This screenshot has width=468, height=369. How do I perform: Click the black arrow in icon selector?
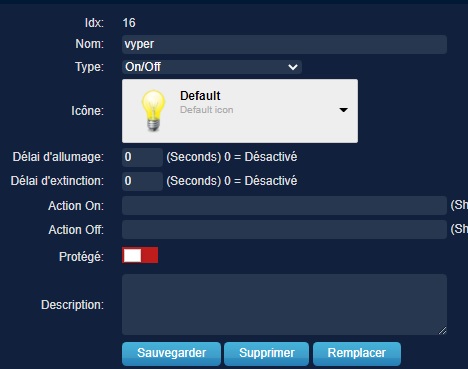tap(343, 110)
